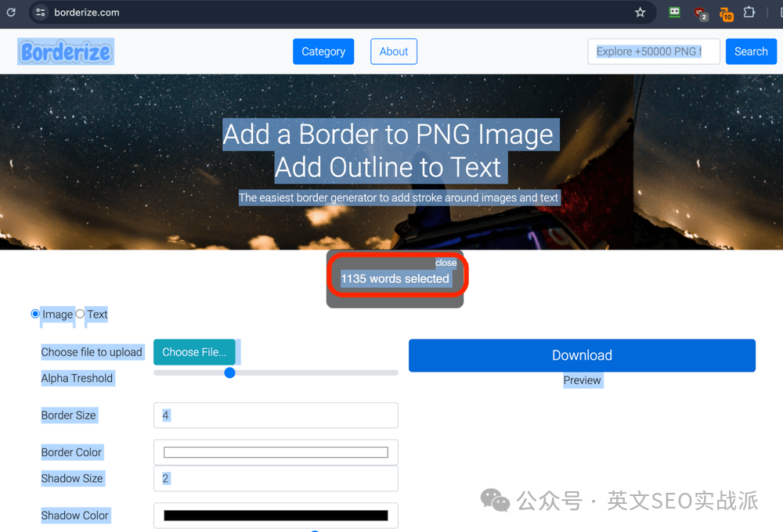Click the Borderize logo

(x=66, y=52)
